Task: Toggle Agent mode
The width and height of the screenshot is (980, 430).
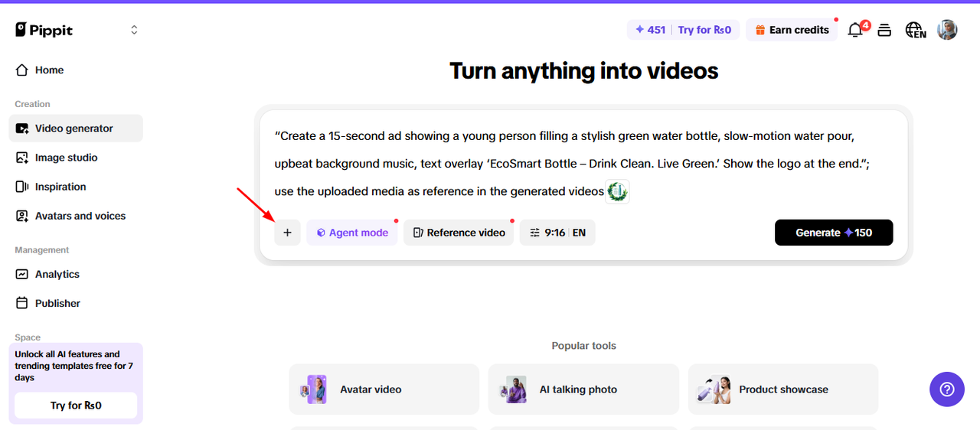Action: [352, 233]
